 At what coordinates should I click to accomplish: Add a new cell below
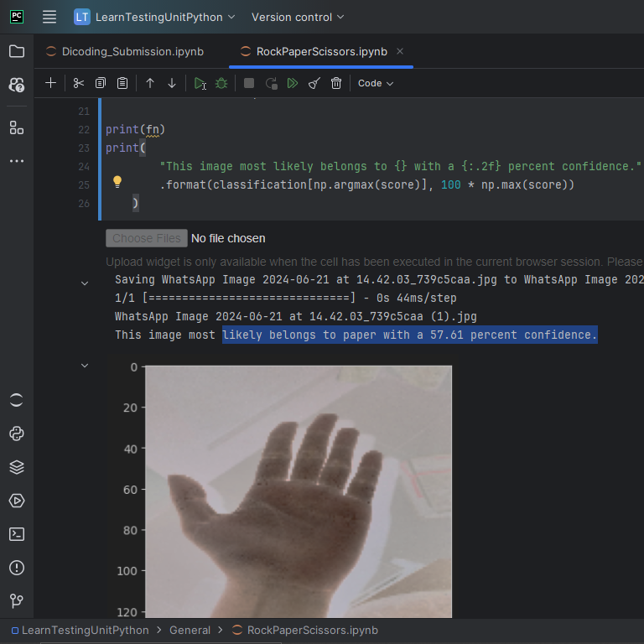click(50, 83)
